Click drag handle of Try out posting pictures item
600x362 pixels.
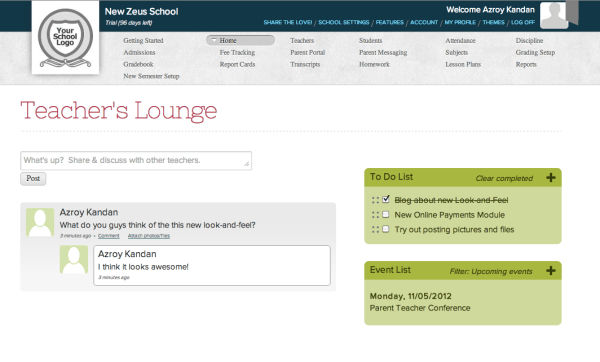(x=375, y=230)
